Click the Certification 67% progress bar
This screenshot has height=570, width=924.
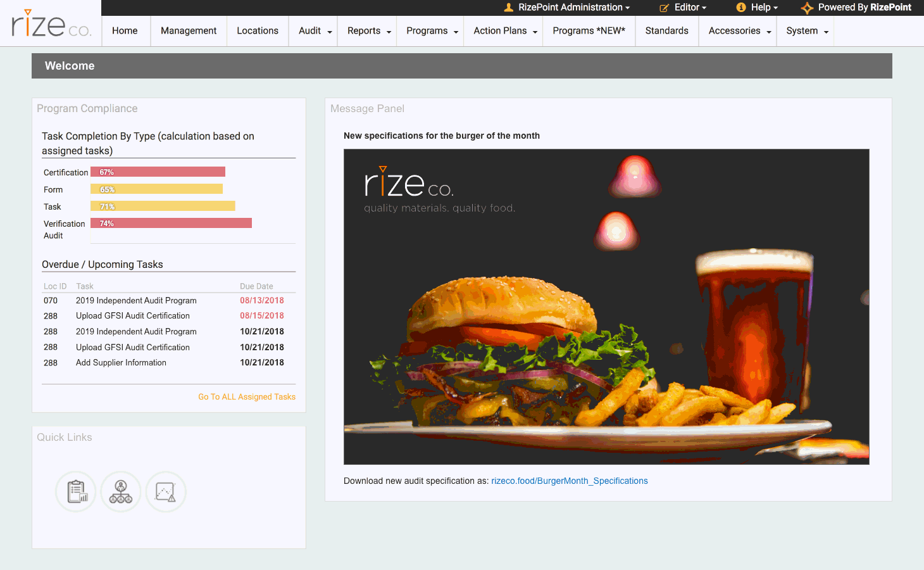(158, 172)
